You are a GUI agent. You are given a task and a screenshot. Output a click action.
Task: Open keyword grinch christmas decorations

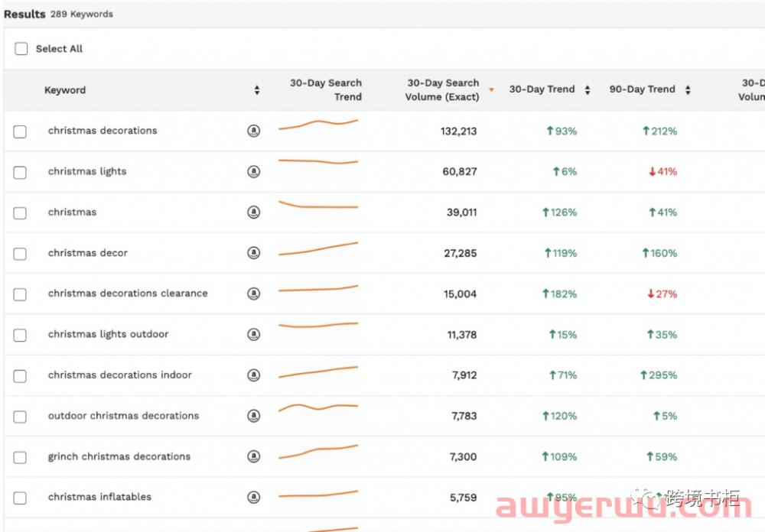click(119, 456)
